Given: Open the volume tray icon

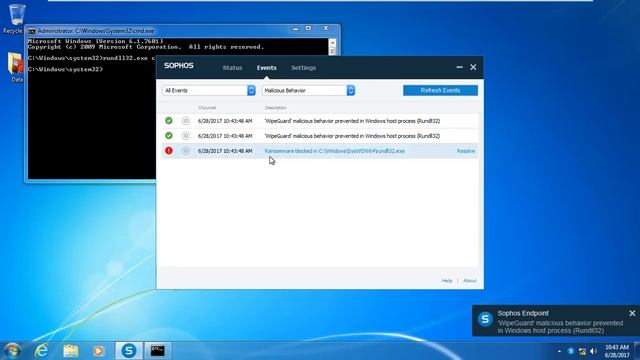Looking at the screenshot, I should pos(593,351).
